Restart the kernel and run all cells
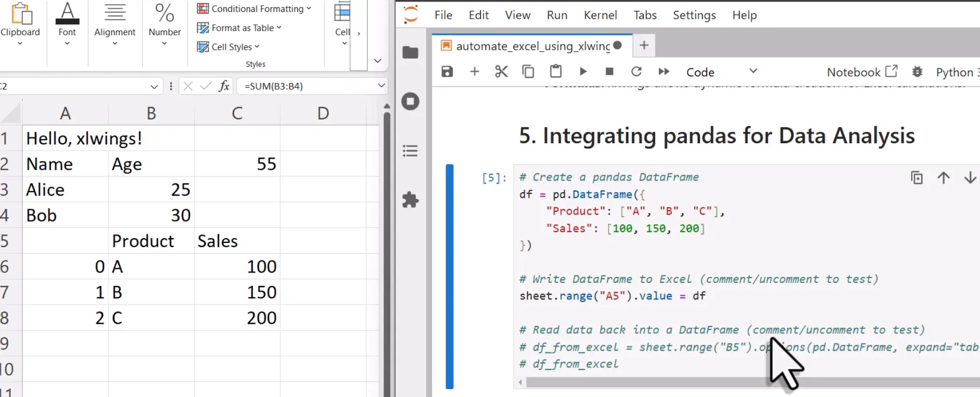Viewport: 980px width, 397px height. click(x=664, y=72)
